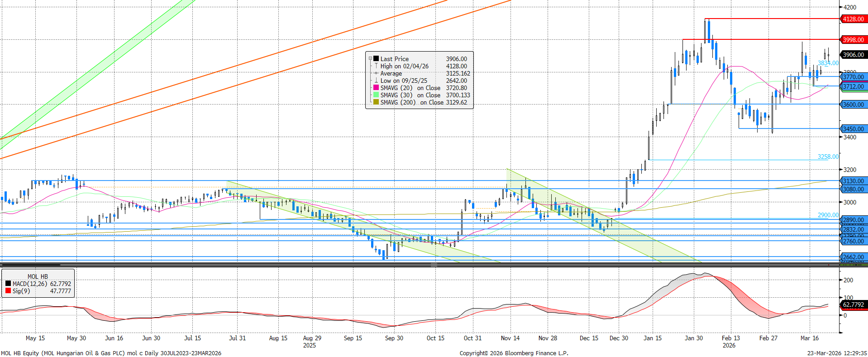Click the light green SMAVG (30) swatch
This screenshot has width=868, height=357.
376,95
